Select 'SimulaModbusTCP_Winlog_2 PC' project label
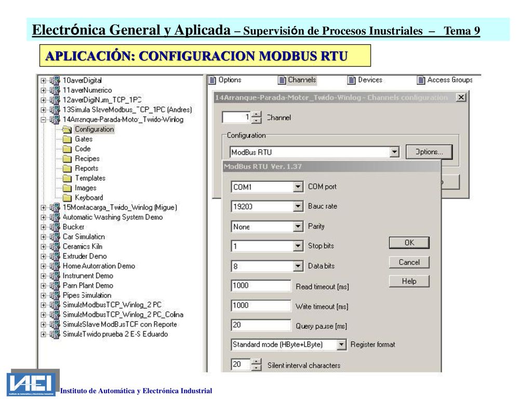This screenshot has width=532, height=399. point(112,305)
